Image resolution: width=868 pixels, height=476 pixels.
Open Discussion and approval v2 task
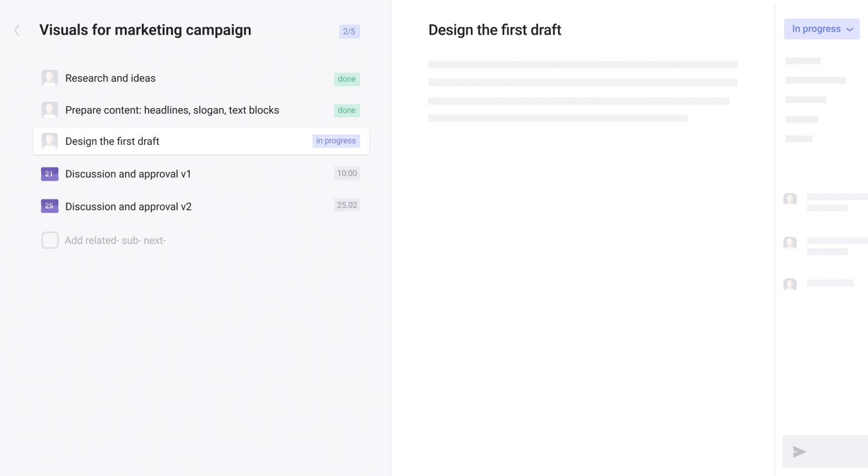point(129,207)
